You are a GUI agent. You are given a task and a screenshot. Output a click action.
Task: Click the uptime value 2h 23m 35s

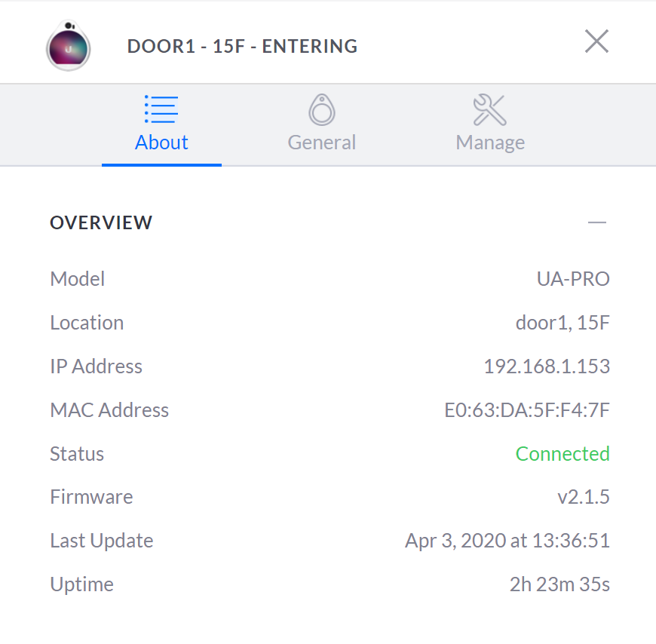(559, 584)
